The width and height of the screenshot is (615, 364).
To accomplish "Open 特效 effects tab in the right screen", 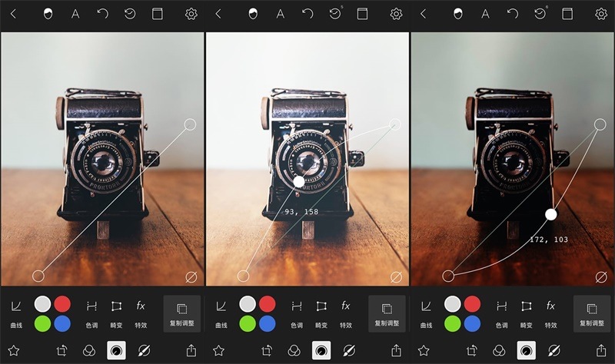I will point(550,313).
